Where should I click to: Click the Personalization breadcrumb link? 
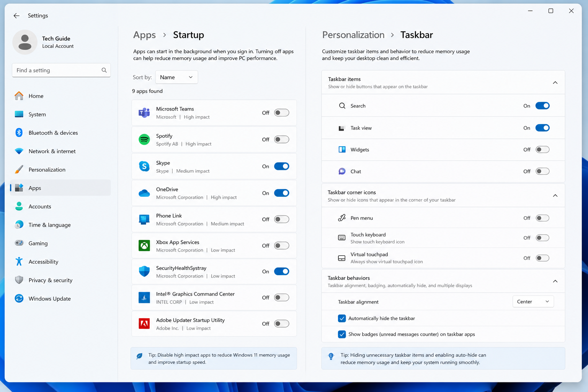pos(353,35)
